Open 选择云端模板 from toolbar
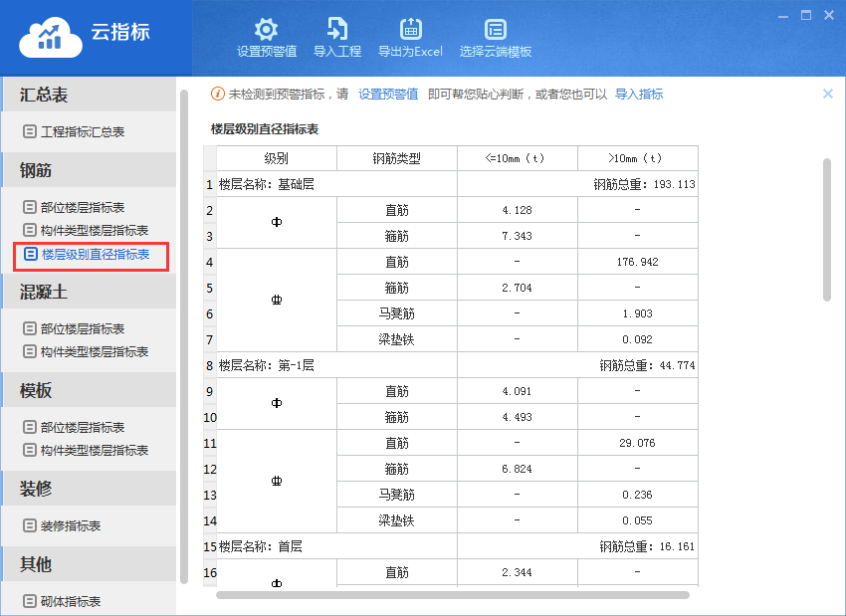Screen dimensions: 846x616 pyautogui.click(x=495, y=29)
